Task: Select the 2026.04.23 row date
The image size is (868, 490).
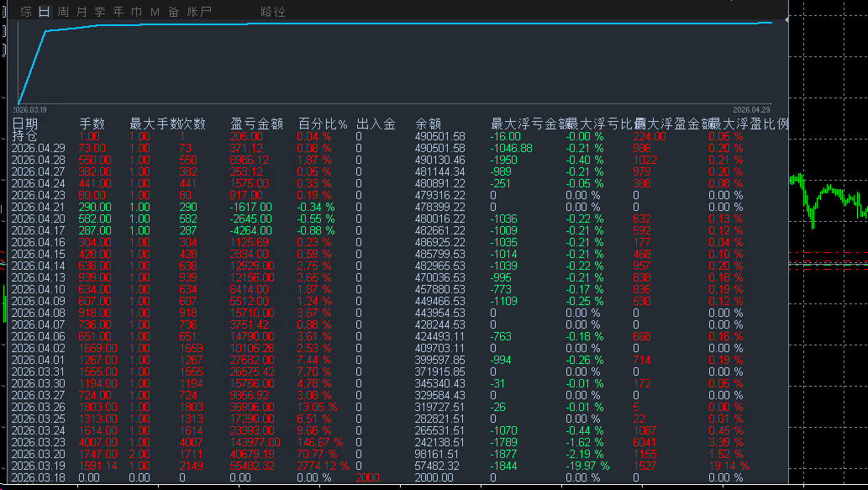Action: click(x=38, y=196)
